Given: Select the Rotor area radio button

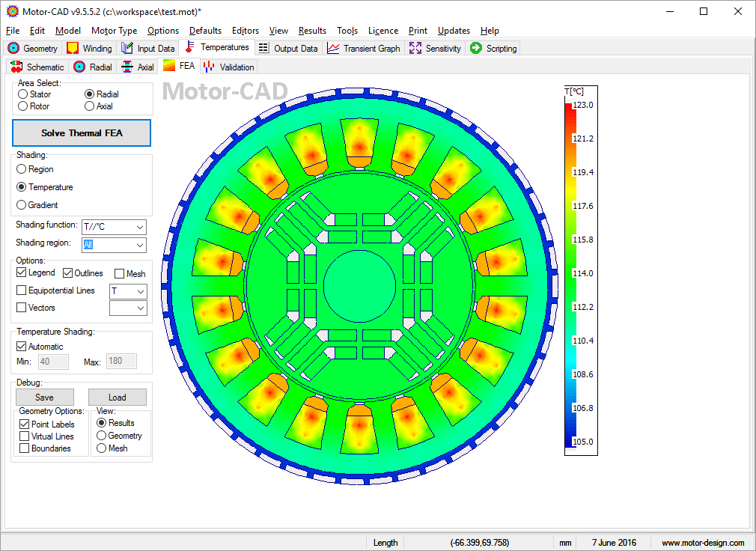Looking at the screenshot, I should pyautogui.click(x=22, y=106).
